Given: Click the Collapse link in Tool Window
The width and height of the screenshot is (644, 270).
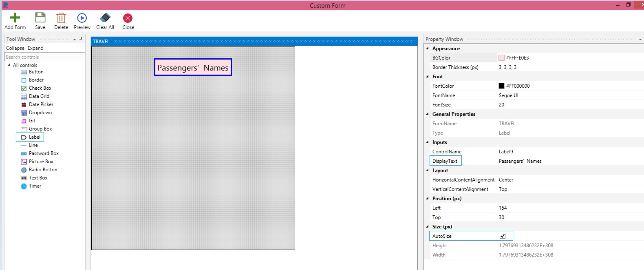Looking at the screenshot, I should coord(15,48).
